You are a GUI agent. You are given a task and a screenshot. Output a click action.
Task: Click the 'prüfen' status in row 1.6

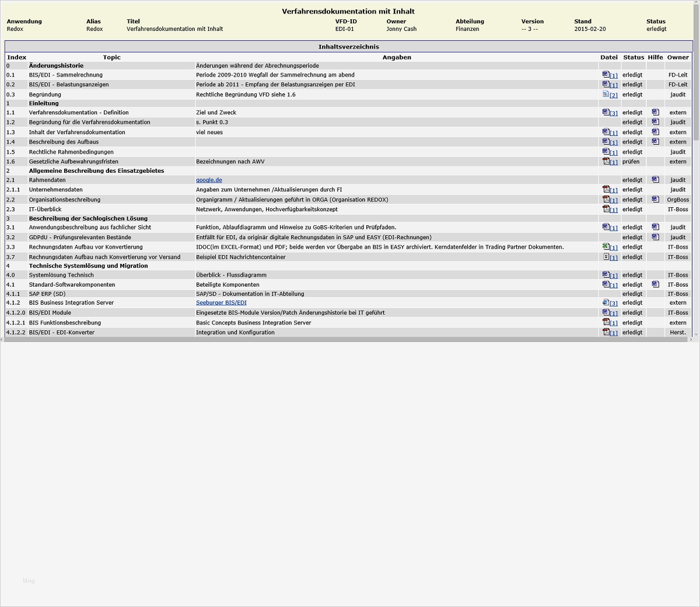(x=631, y=162)
